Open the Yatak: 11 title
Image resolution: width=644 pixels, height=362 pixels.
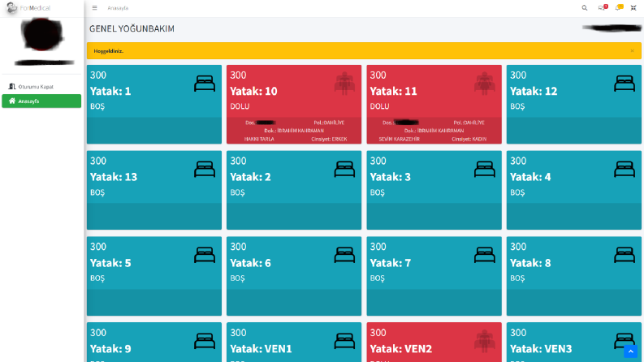(x=393, y=91)
